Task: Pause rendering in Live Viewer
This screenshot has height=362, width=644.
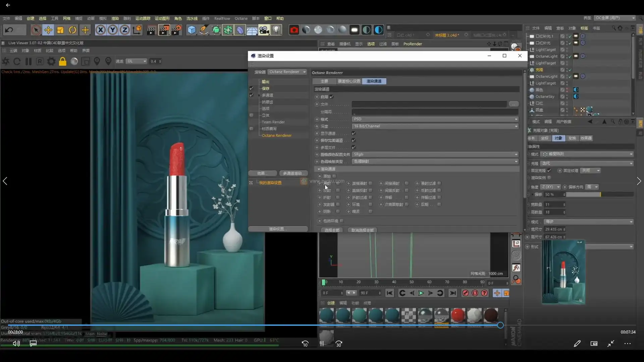Action: tap(29, 61)
